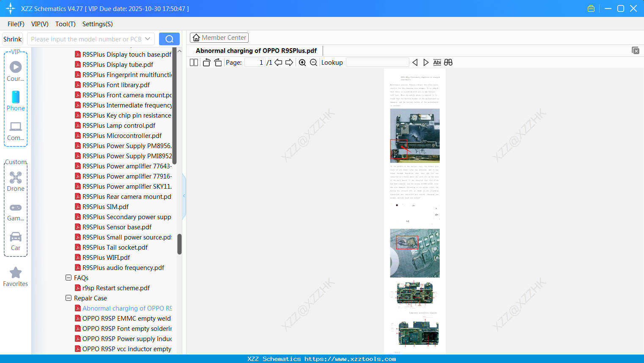Focus the Lookup text field
The width and height of the screenshot is (644, 363).
coord(378,63)
